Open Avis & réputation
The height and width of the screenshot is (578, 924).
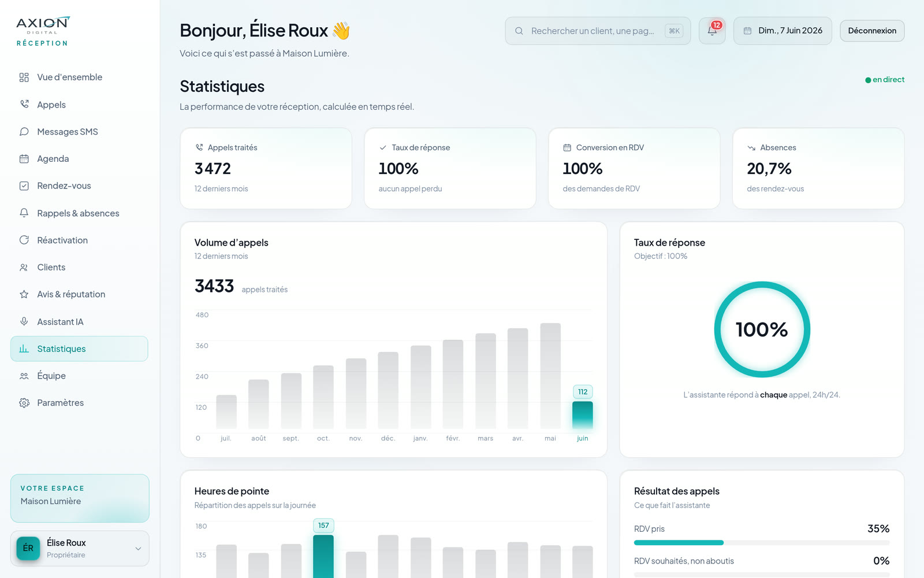79,294
